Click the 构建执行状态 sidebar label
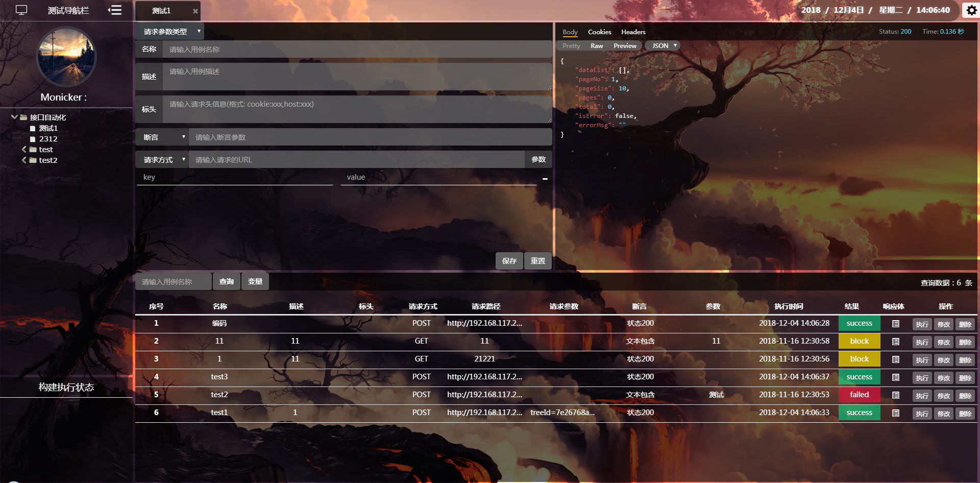Screen dimensions: 980x483 pos(66,387)
